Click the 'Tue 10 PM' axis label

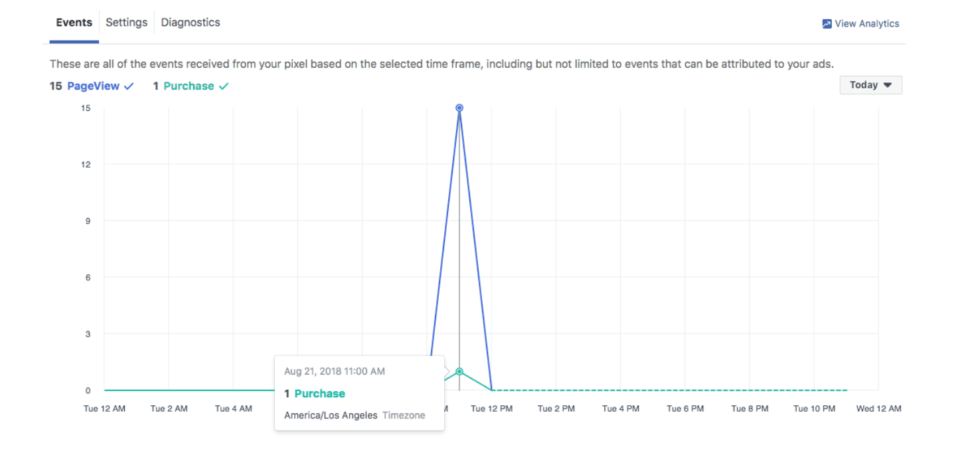814,408
